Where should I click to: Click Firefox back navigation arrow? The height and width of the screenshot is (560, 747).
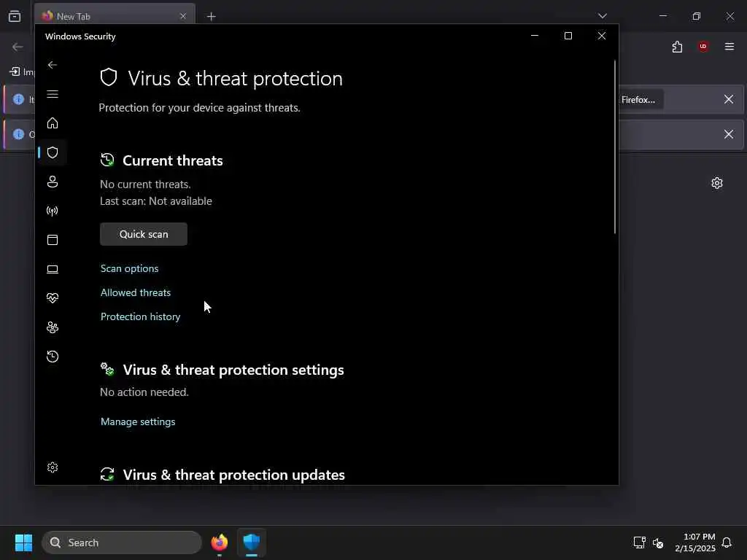pyautogui.click(x=18, y=47)
